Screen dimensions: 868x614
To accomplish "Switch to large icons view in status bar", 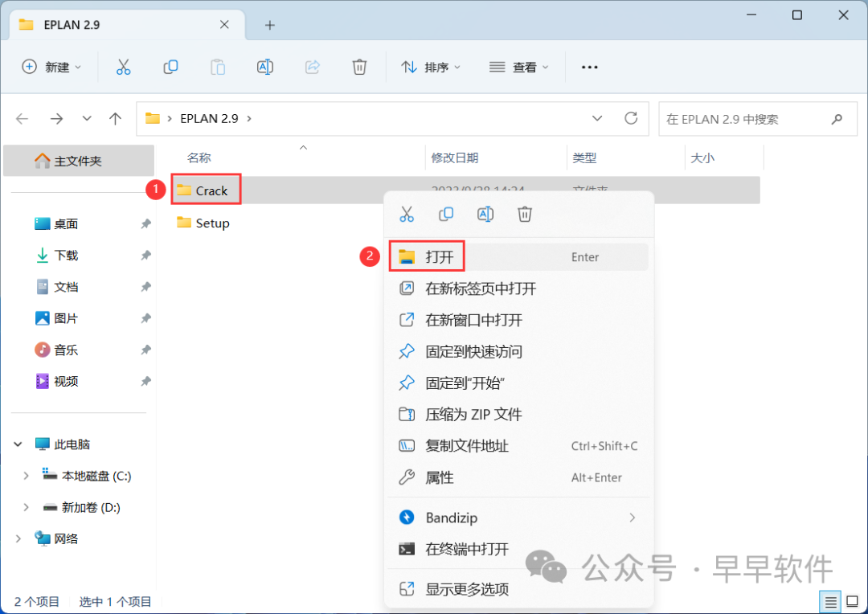I will 851,601.
